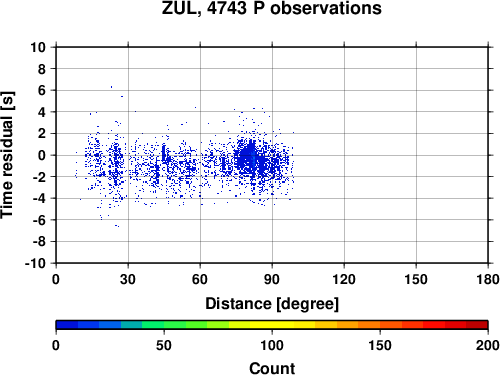This screenshot has width=500, height=375.
Task: Click the y-axis tick label '-10'
Action: [36, 263]
